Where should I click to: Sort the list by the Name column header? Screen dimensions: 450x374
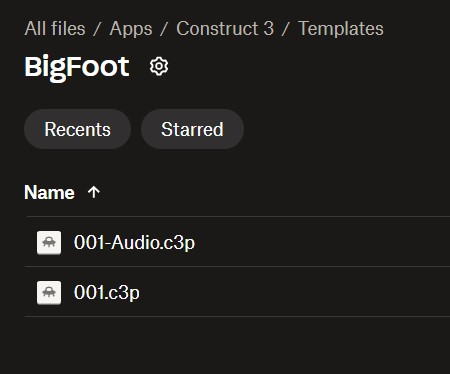tap(49, 192)
